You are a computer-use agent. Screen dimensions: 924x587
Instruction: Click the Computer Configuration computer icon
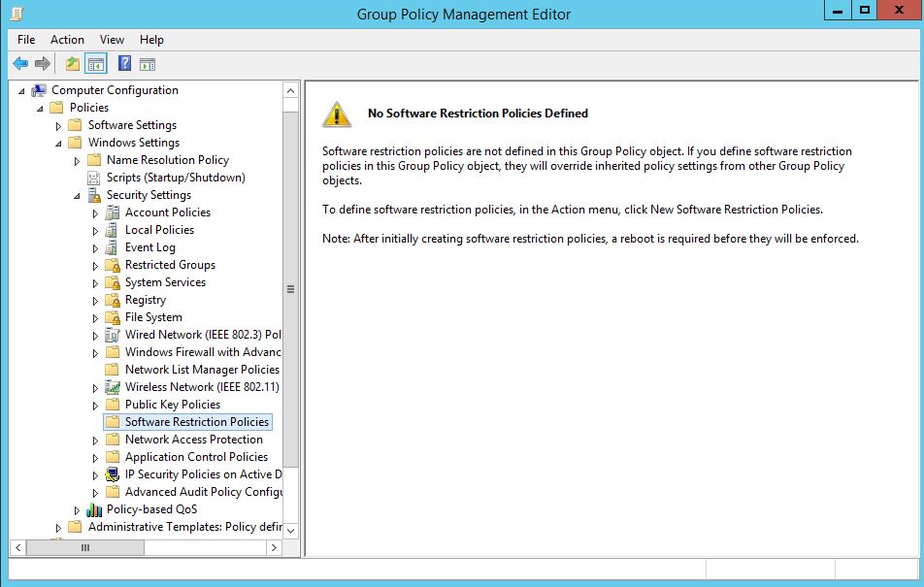(x=39, y=90)
